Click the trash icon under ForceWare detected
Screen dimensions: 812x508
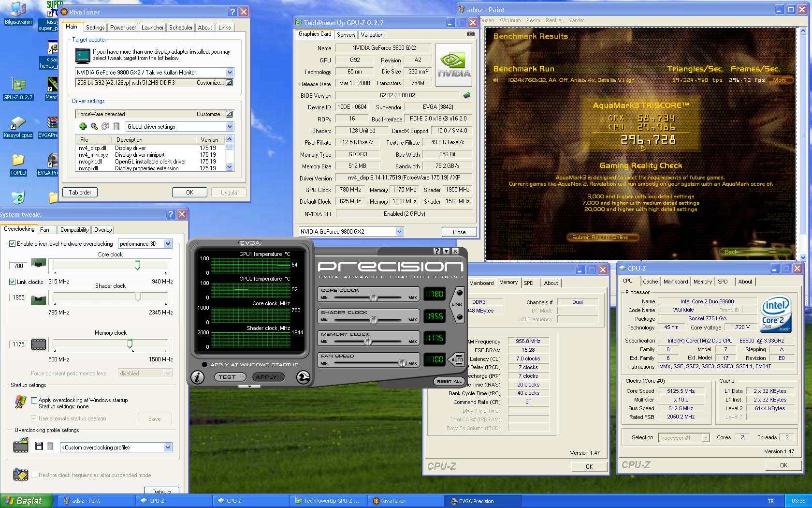[116, 126]
